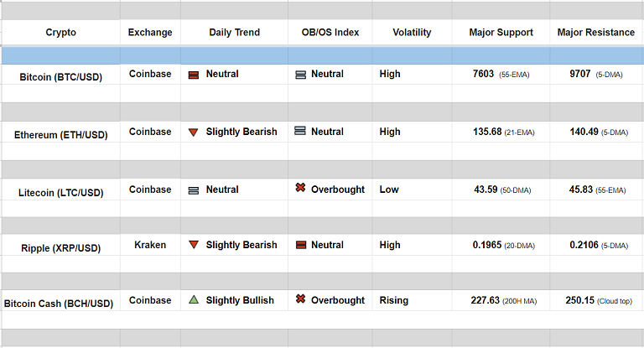Click Bitcoin's gray neutral OB/OS icon
Image resolution: width=644 pixels, height=348 pixels.
click(300, 75)
